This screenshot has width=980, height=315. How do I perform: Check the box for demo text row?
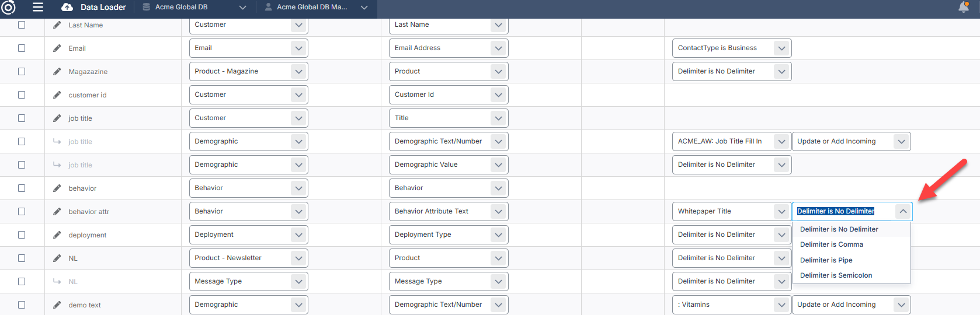coord(22,305)
